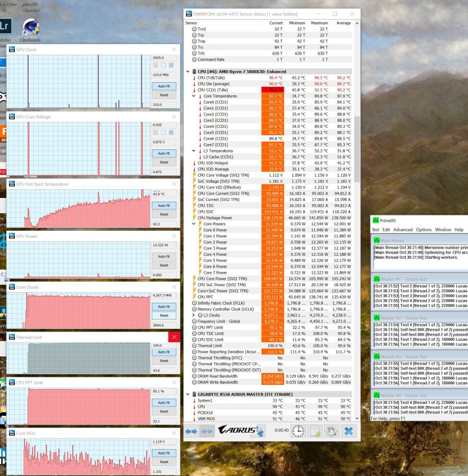The height and width of the screenshot is (476, 468).
Task: Click the light cyan swatch in GPU Core Voltage graph
Action: [x=163, y=133]
